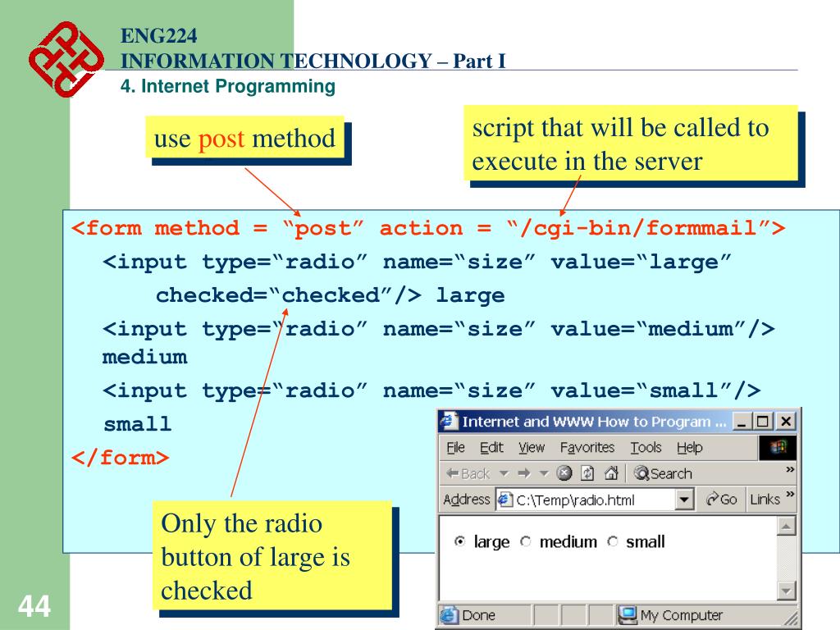Expand toolbar overflow chevron next to Search
The image size is (840, 630).
click(x=790, y=469)
